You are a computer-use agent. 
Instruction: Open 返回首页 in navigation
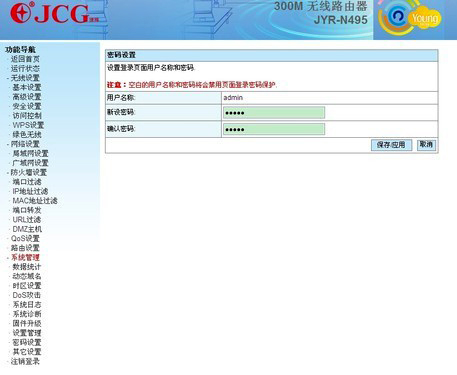(25, 59)
